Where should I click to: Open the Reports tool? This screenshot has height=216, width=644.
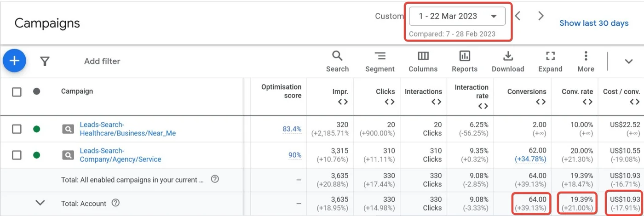coord(465,61)
